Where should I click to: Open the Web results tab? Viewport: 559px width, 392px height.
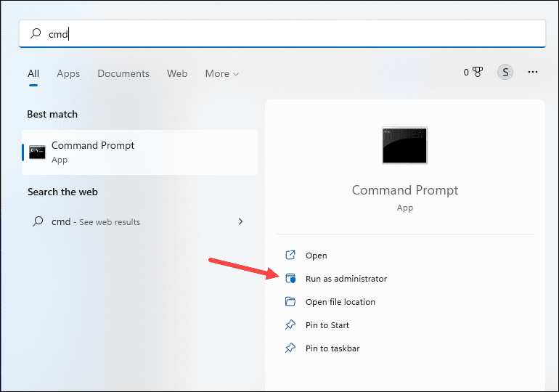[177, 73]
